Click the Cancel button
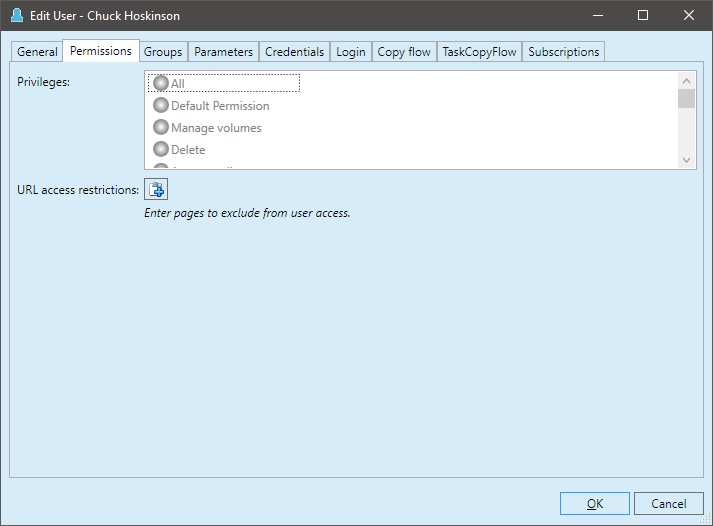This screenshot has width=713, height=526. pyautogui.click(x=668, y=503)
